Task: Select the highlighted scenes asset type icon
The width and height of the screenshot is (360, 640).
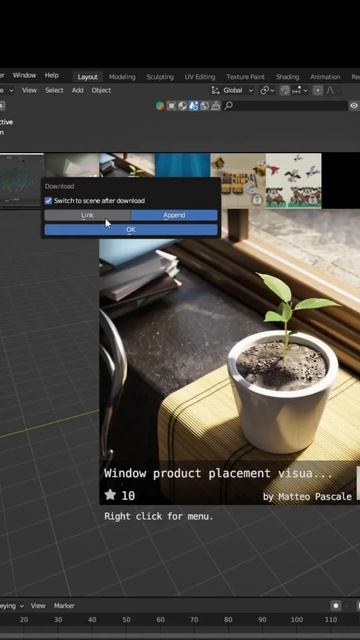Action: pyautogui.click(x=193, y=106)
